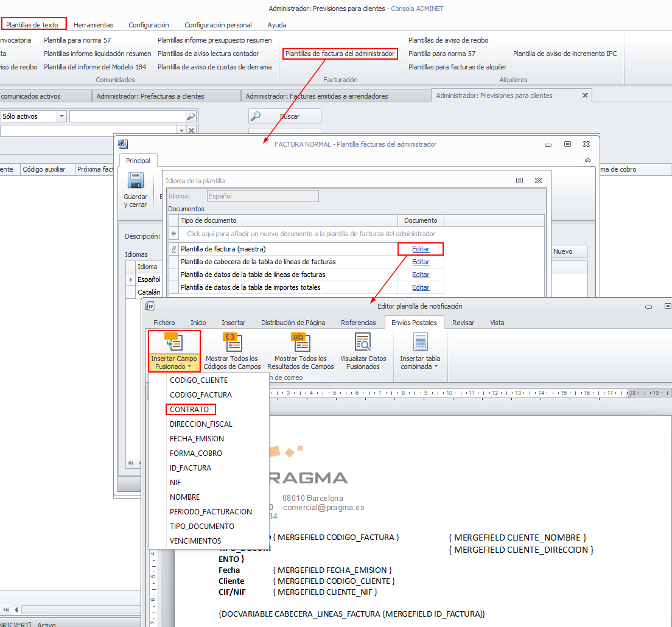672x627 pixels.
Task: Click Plantillas de factura del administrador
Action: pos(340,54)
